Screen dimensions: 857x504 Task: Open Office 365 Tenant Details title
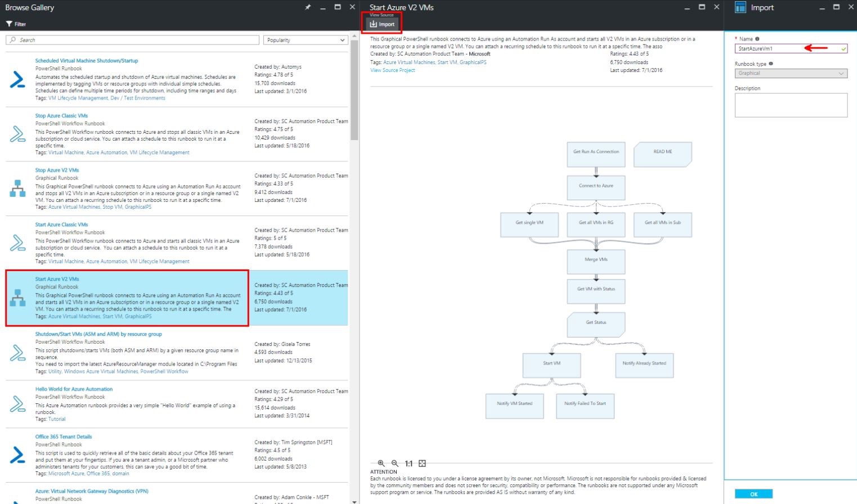(64, 436)
